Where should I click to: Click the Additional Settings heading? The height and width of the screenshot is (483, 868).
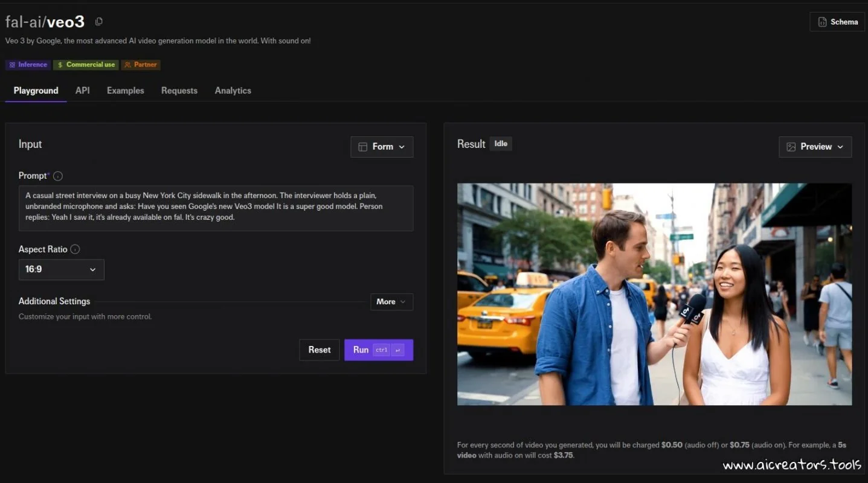[54, 301]
